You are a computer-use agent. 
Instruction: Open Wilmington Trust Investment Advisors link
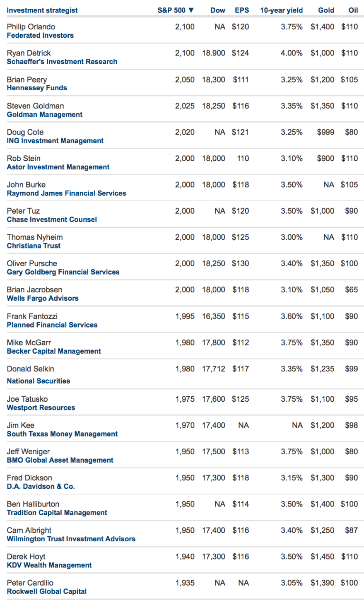(x=71, y=539)
